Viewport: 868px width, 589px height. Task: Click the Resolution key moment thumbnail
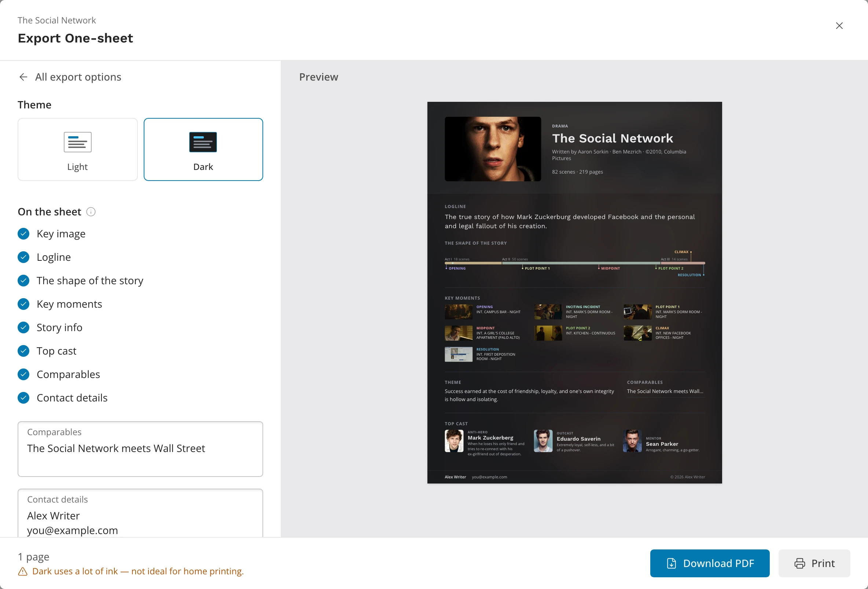click(x=458, y=355)
